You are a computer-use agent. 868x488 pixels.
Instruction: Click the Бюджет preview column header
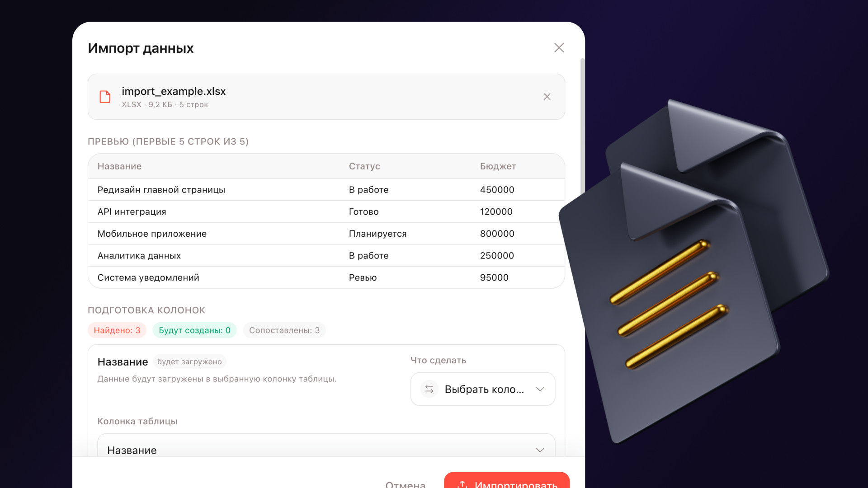click(498, 166)
